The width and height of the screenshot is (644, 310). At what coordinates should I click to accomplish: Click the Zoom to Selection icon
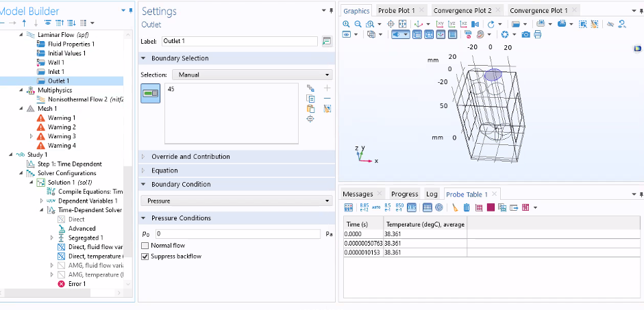pyautogui.click(x=310, y=119)
